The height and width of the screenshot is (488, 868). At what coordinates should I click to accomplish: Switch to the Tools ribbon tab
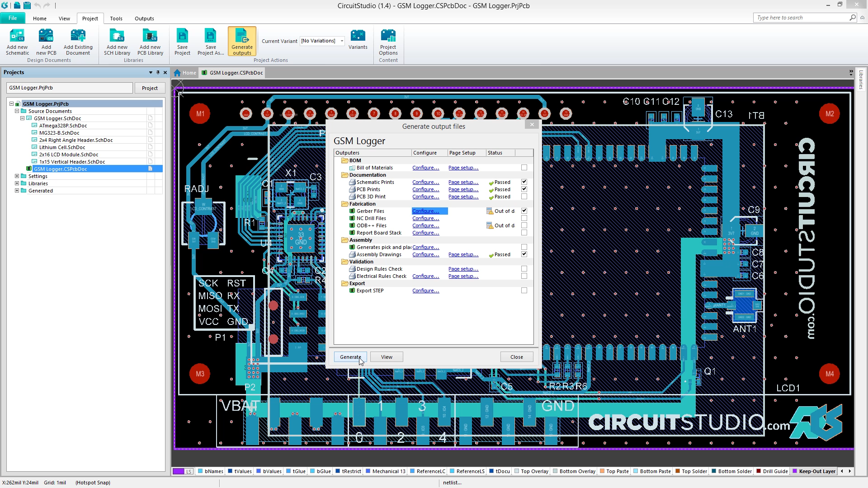[116, 19]
